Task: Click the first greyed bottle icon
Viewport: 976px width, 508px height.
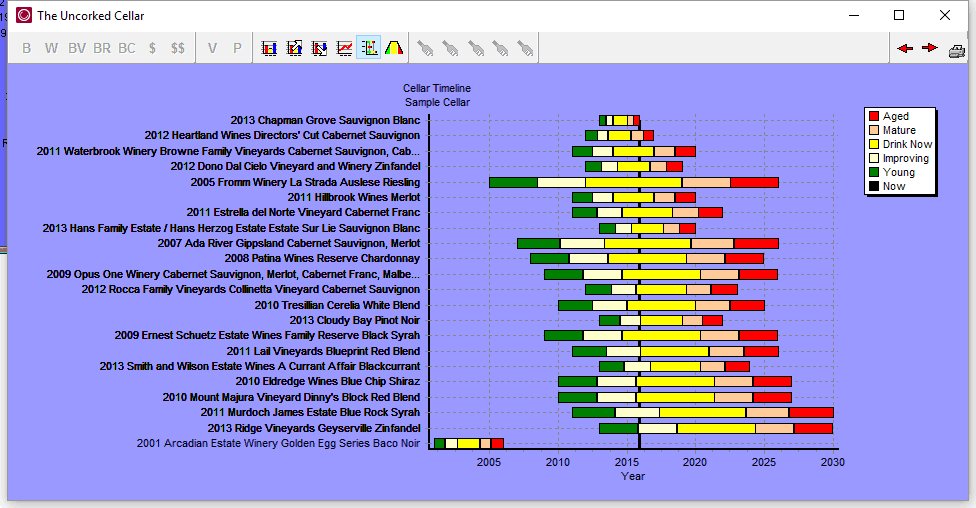Action: click(x=425, y=48)
